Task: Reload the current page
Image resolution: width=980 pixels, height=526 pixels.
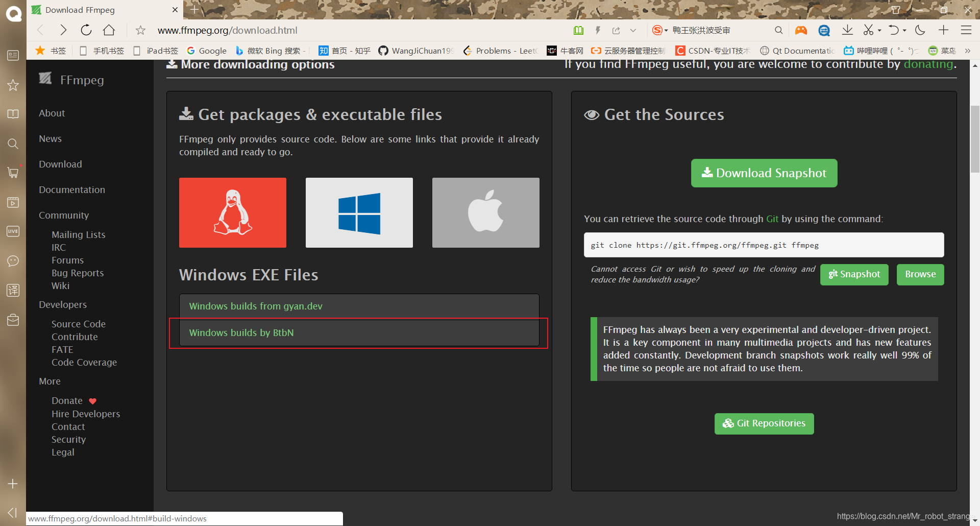Action: point(86,30)
